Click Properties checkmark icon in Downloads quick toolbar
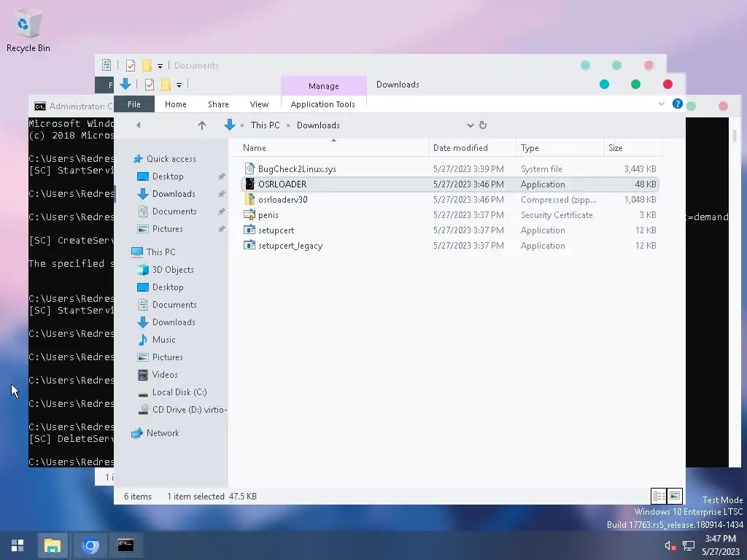The width and height of the screenshot is (747, 560). click(x=150, y=85)
